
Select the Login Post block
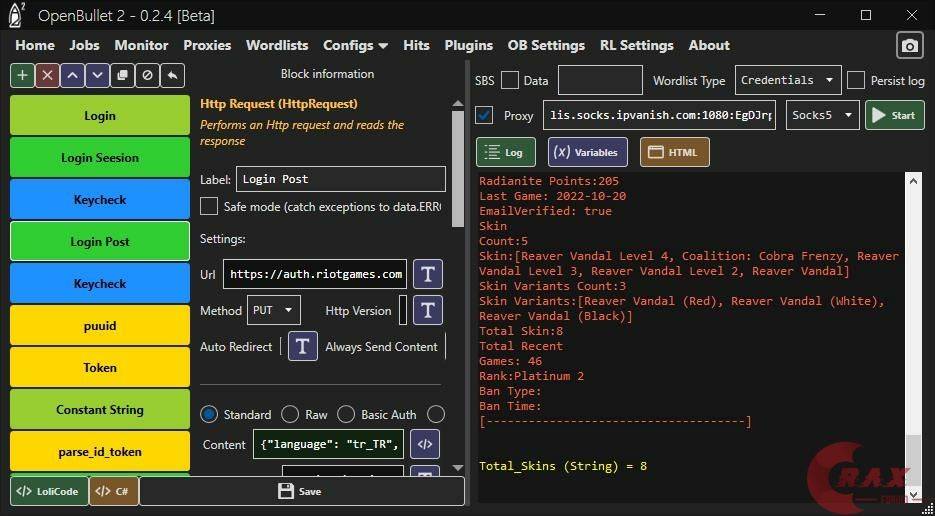point(100,242)
